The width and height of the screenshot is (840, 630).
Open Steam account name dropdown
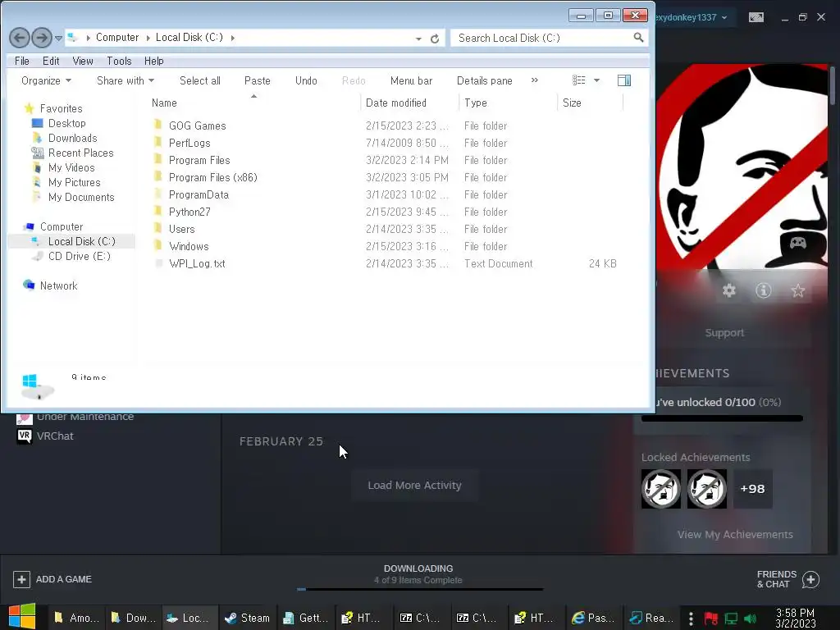point(691,18)
